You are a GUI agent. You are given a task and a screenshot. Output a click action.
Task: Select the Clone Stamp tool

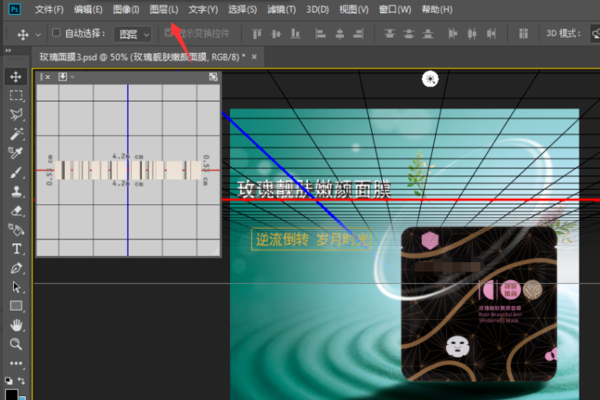[16, 191]
